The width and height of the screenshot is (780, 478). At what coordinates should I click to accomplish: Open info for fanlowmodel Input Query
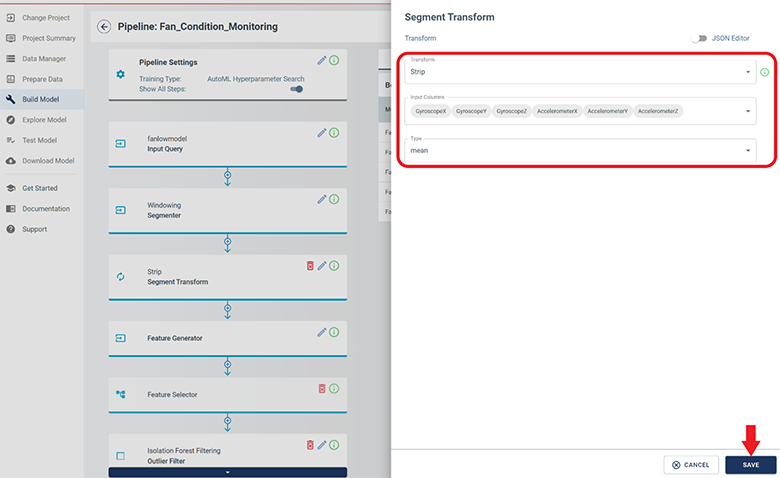(334, 132)
